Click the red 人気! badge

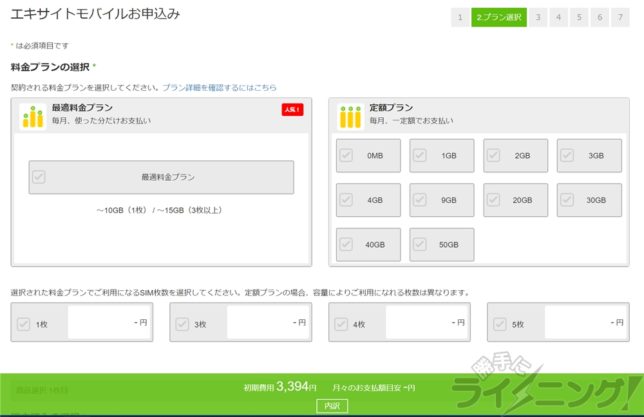[292, 109]
